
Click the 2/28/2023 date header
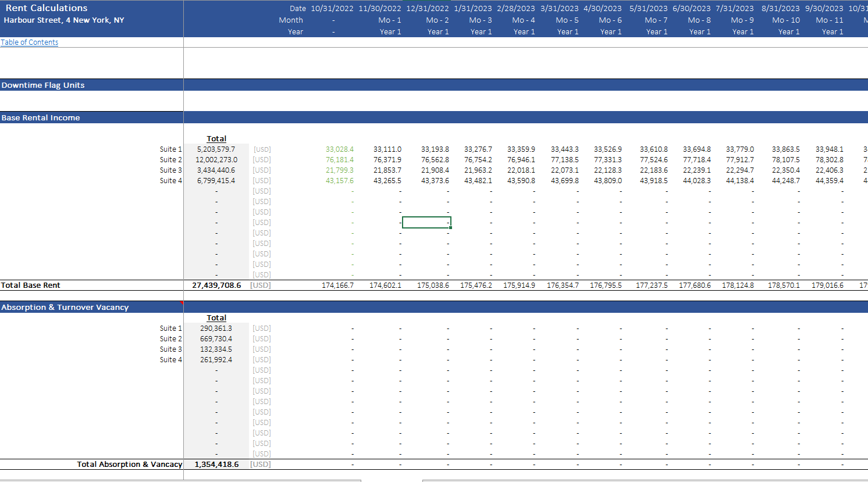pyautogui.click(x=516, y=9)
